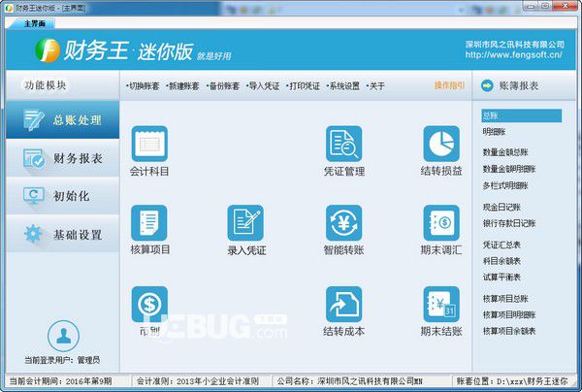Click the 导入凭证 menu item

pos(263,86)
